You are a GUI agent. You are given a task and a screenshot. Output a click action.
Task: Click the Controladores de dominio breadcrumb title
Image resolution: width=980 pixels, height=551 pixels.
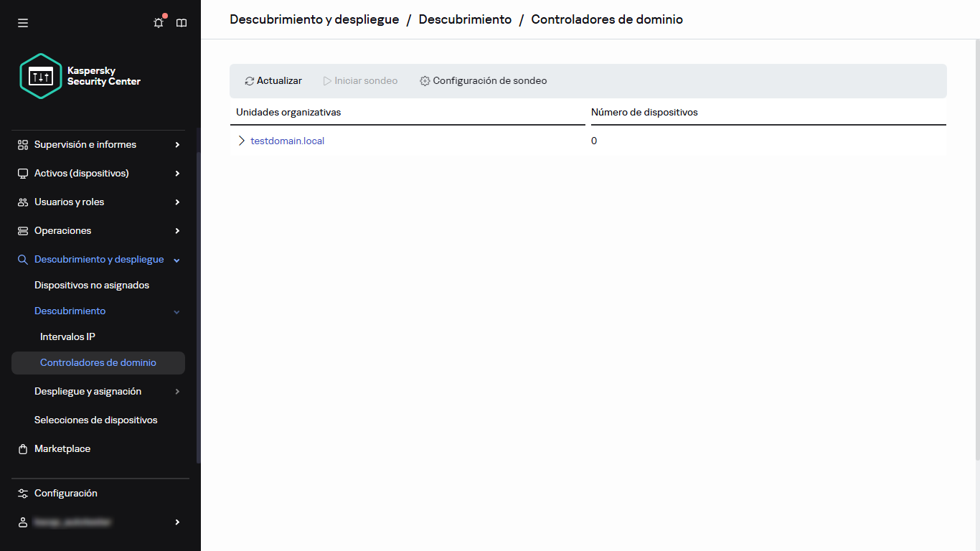click(607, 19)
